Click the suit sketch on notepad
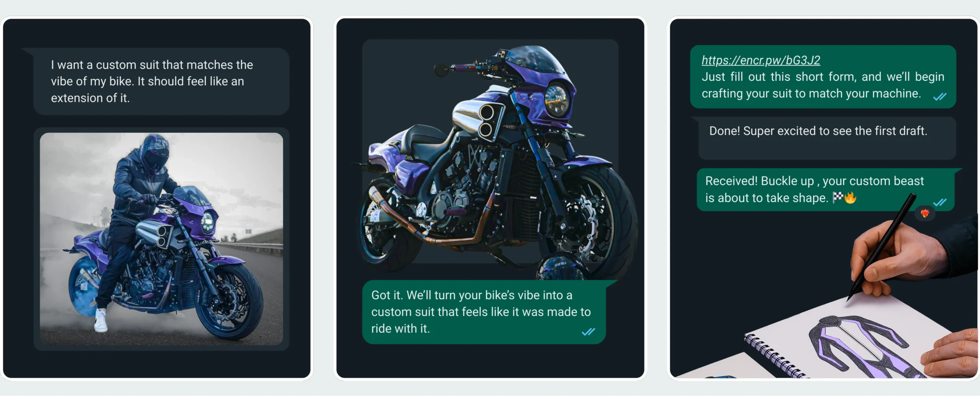 865,346
